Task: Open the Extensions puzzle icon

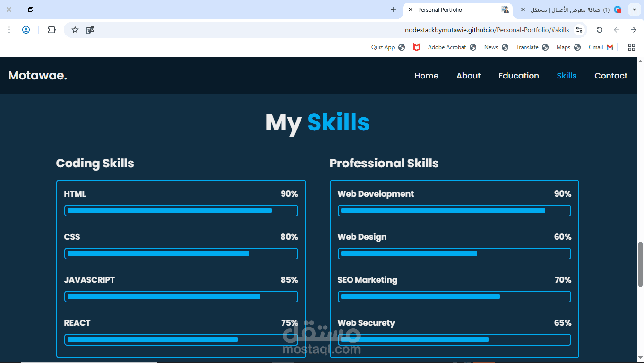Action: tap(52, 30)
